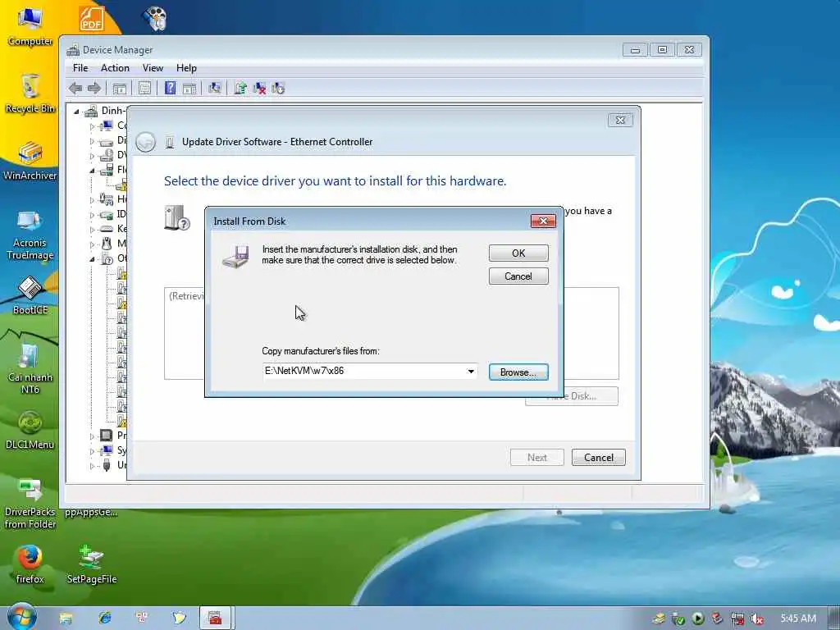Open the DLC1Menu desktop icon

point(30,430)
